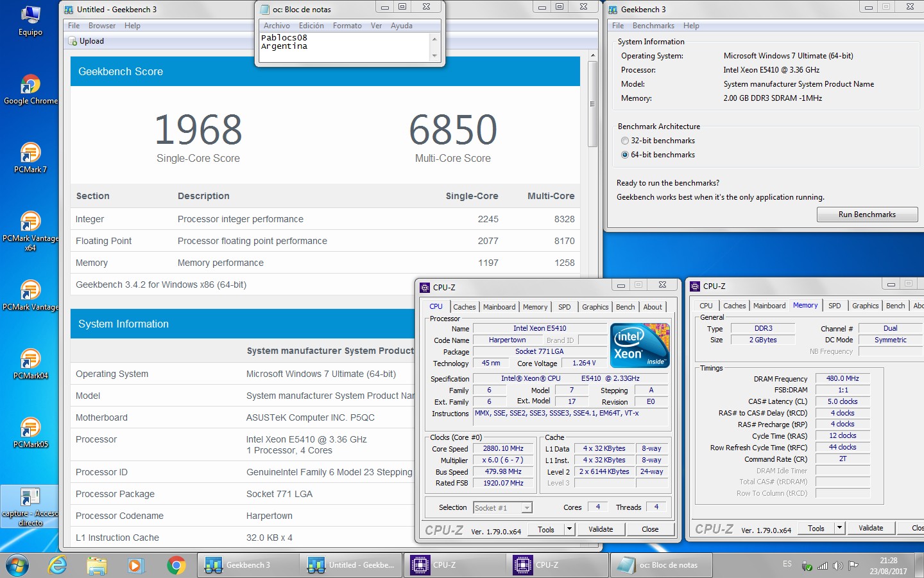Click Validate in the CPU-Z Memory window
Image resolution: width=924 pixels, height=578 pixels.
point(871,528)
